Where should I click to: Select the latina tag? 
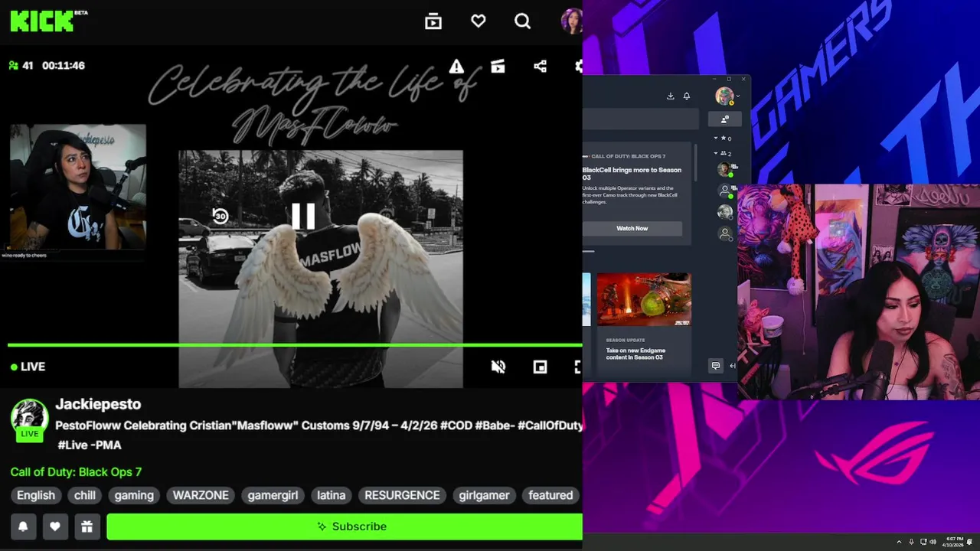(x=332, y=495)
